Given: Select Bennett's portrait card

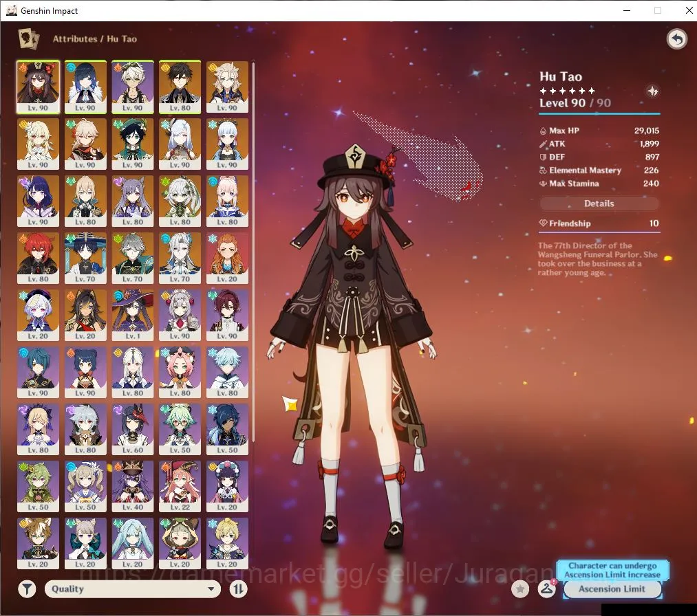Looking at the screenshot, I should [x=133, y=87].
